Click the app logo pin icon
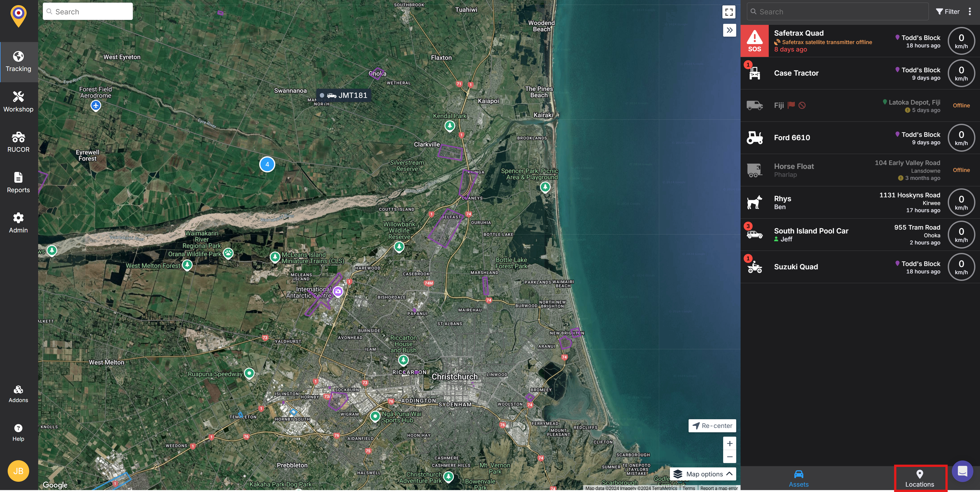The image size is (980, 492). point(18,16)
